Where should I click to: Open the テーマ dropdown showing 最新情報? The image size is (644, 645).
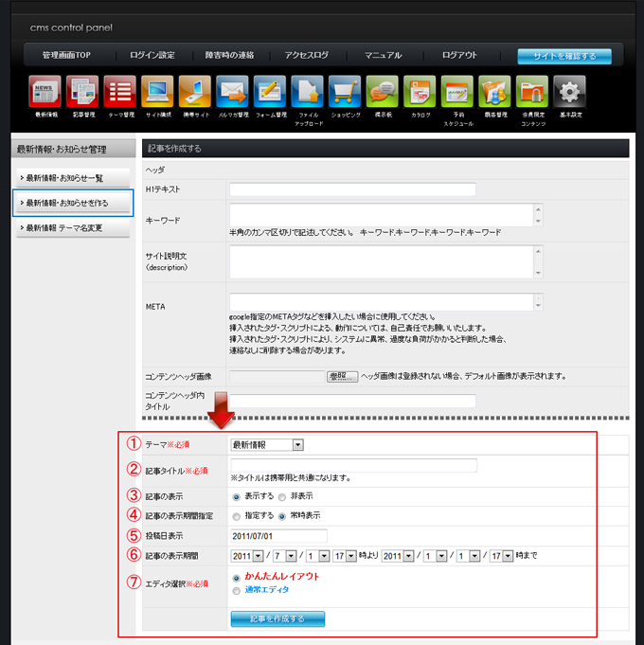pyautogui.click(x=267, y=443)
